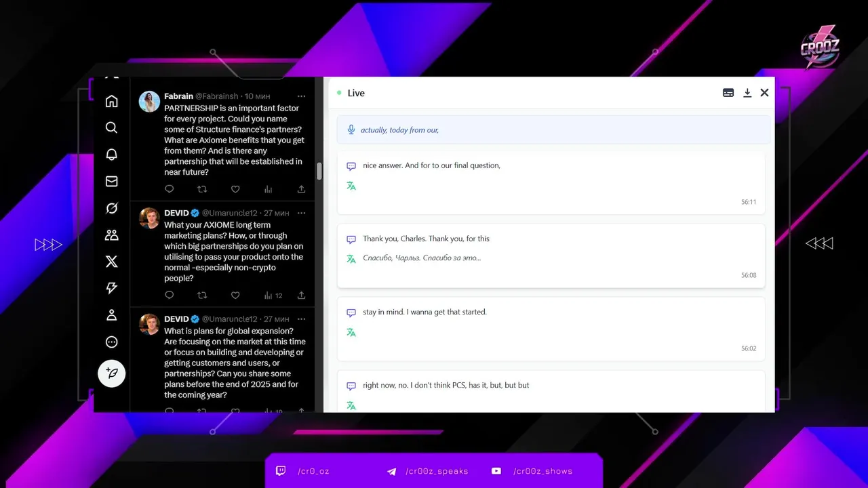This screenshot has height=488, width=868.
Task: Click the Fabrain username link
Action: click(178, 96)
